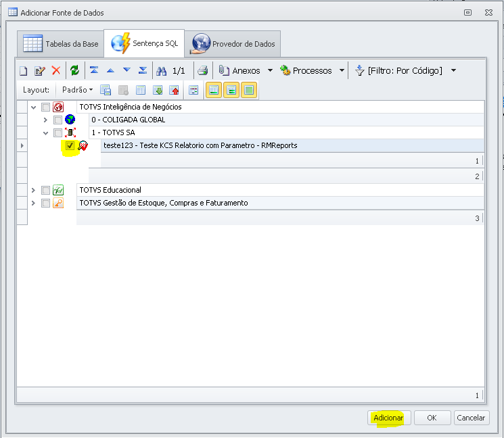Click the row indicator arrow beside teste123
The height and width of the screenshot is (438, 504).
(x=22, y=145)
